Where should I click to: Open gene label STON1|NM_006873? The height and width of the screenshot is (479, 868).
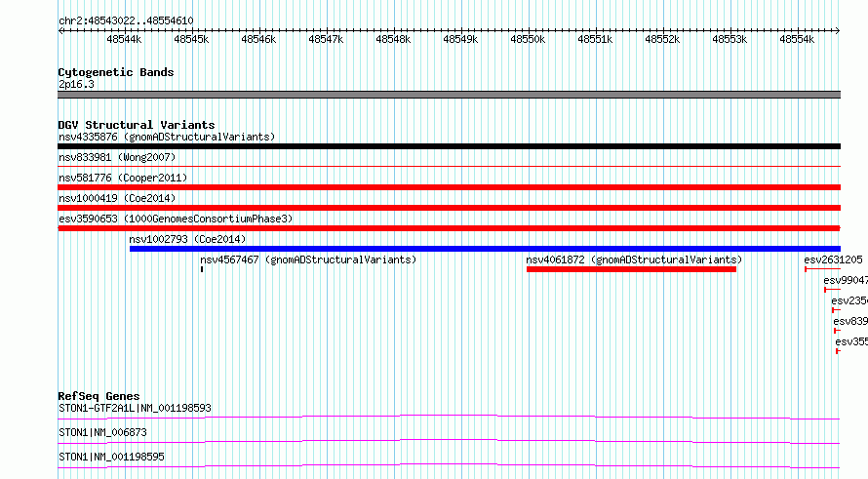point(103,432)
